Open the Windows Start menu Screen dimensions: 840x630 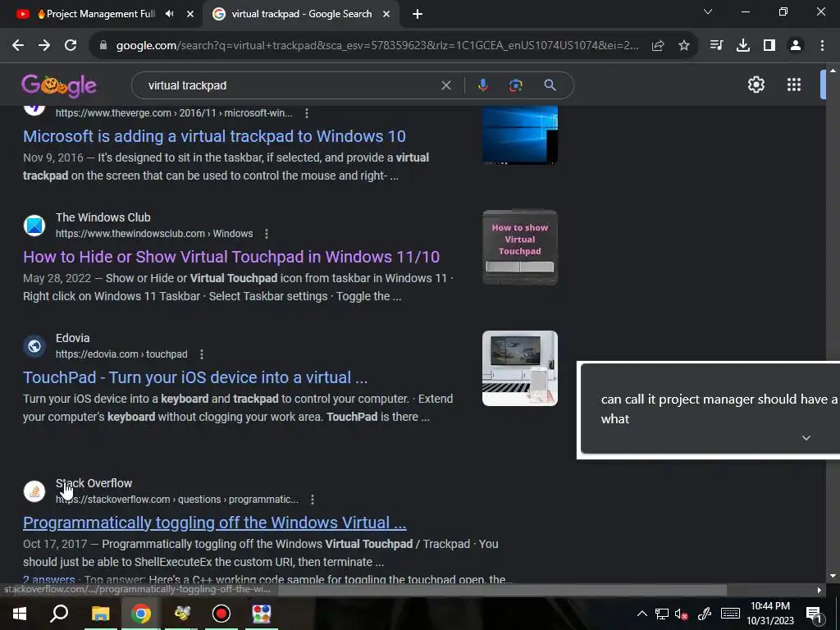(20, 614)
